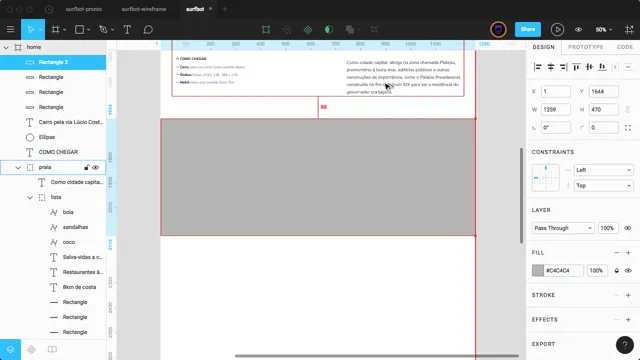
Task: Align selection top
Action: point(576,67)
